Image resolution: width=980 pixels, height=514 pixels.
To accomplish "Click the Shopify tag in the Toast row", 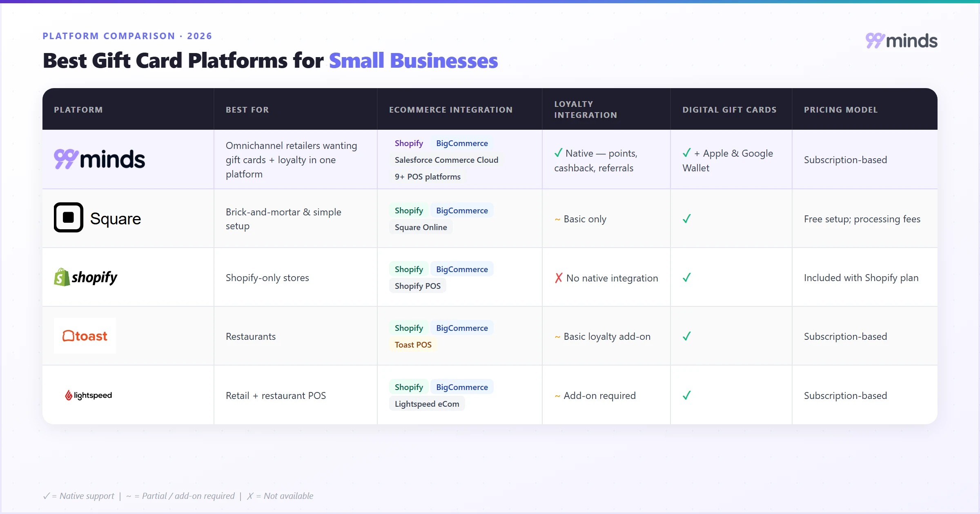I will [x=409, y=328].
